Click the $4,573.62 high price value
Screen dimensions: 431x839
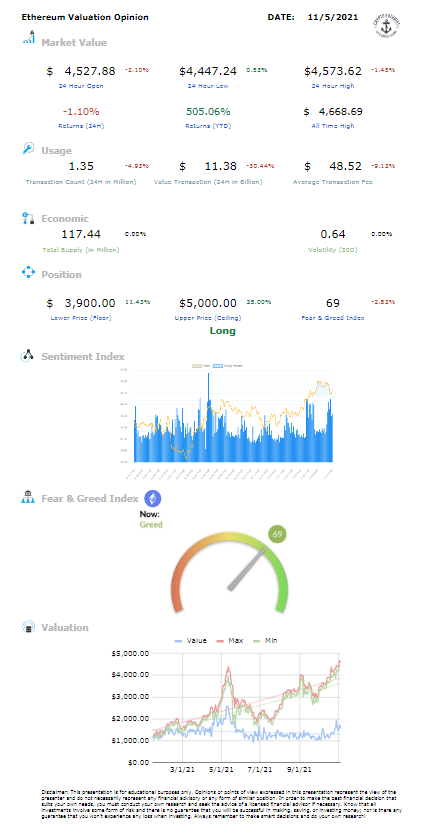tap(332, 71)
